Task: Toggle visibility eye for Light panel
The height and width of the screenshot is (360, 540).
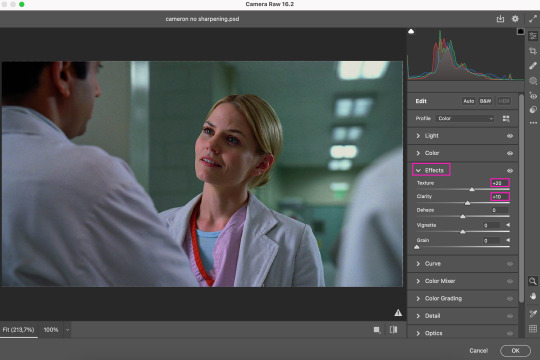Action: pos(510,136)
